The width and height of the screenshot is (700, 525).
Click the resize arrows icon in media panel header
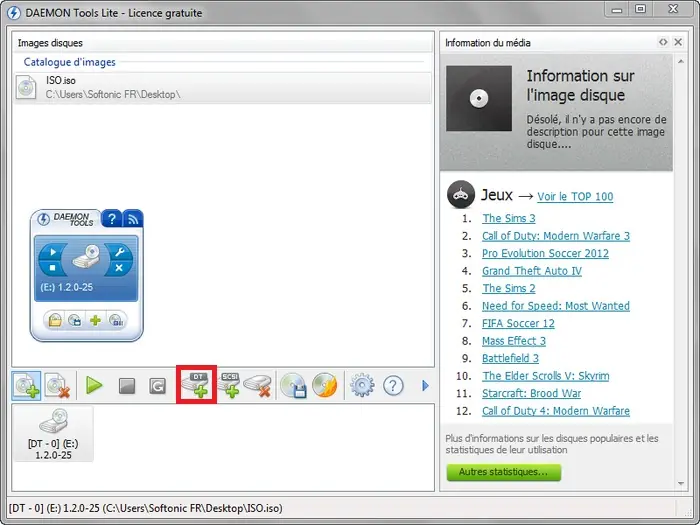coord(663,42)
